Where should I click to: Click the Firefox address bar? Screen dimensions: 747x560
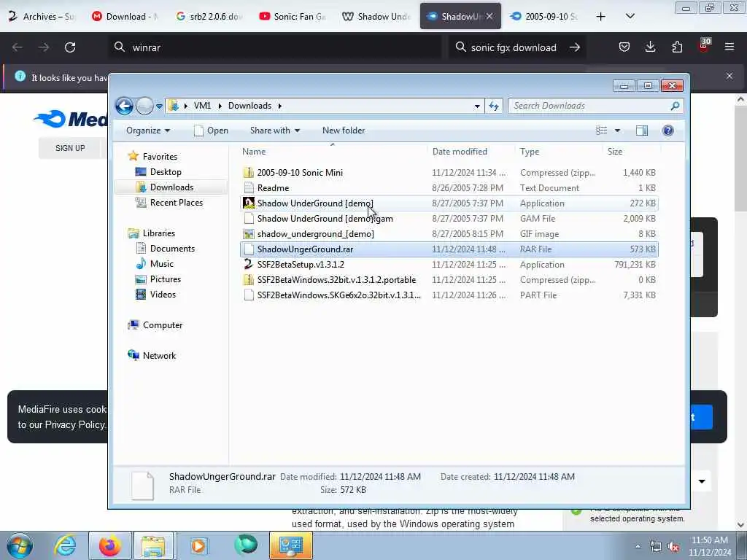[x=276, y=47]
